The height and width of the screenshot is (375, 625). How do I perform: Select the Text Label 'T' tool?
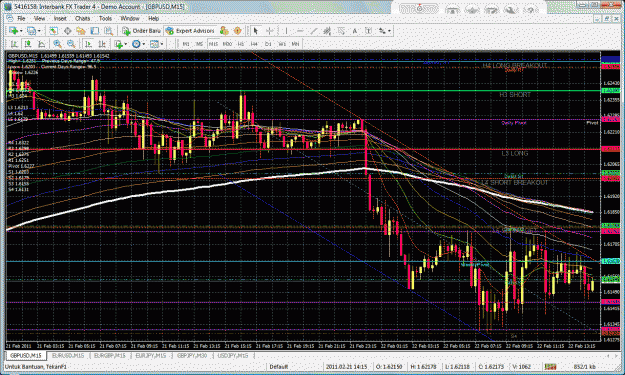(x=368, y=31)
